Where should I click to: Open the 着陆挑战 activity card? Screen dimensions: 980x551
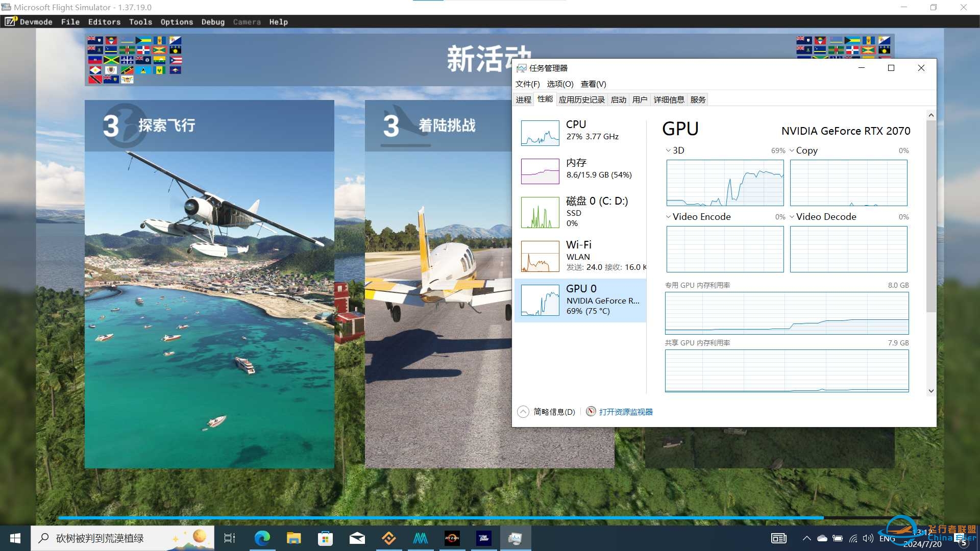[x=439, y=284]
